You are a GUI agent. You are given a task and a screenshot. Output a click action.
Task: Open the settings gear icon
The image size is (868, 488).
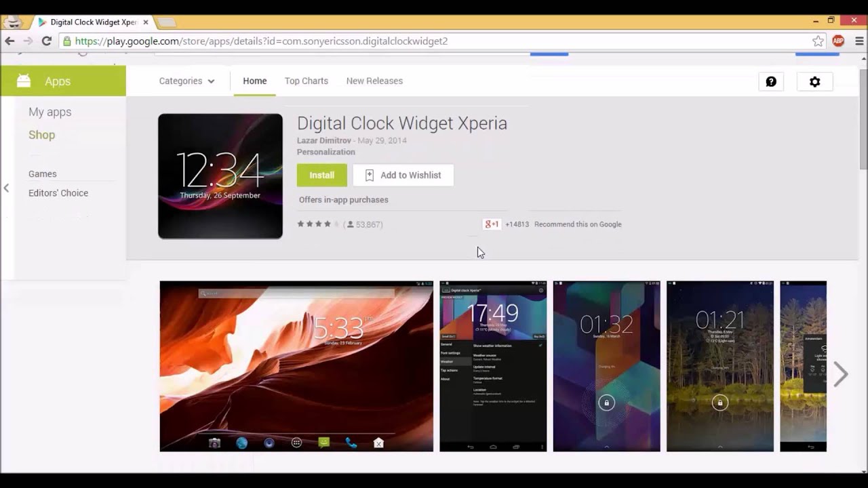[x=814, y=81]
